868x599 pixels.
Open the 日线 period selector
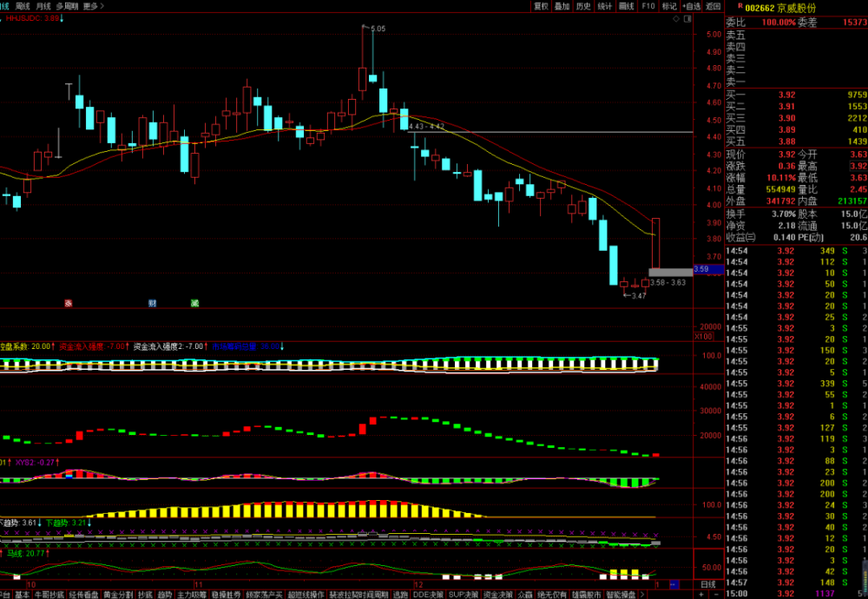[x=708, y=584]
